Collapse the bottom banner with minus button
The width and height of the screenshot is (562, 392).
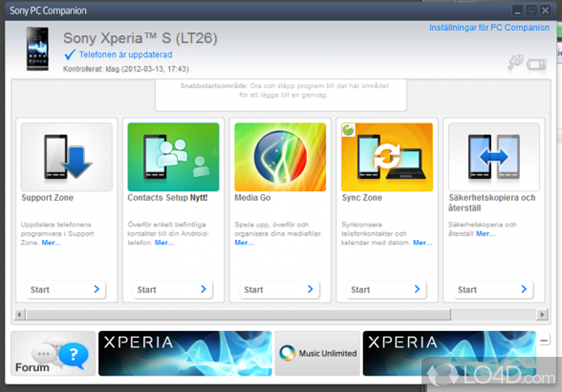click(x=544, y=341)
